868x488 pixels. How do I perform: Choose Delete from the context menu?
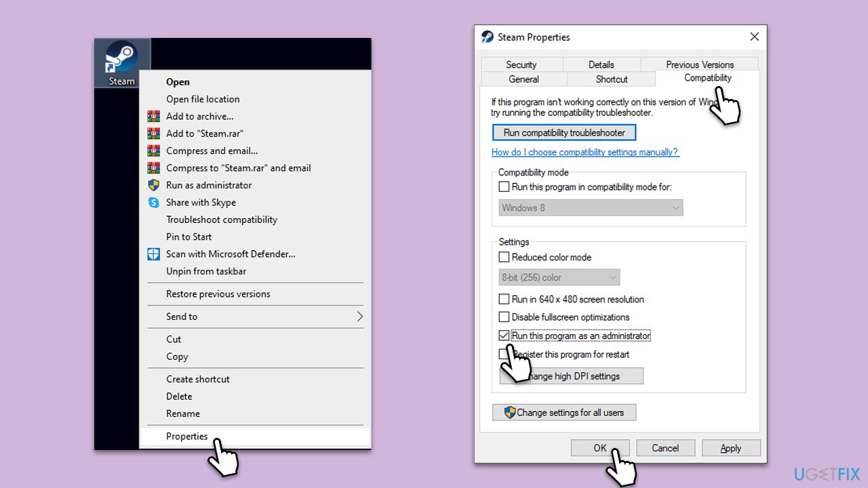coord(255,396)
